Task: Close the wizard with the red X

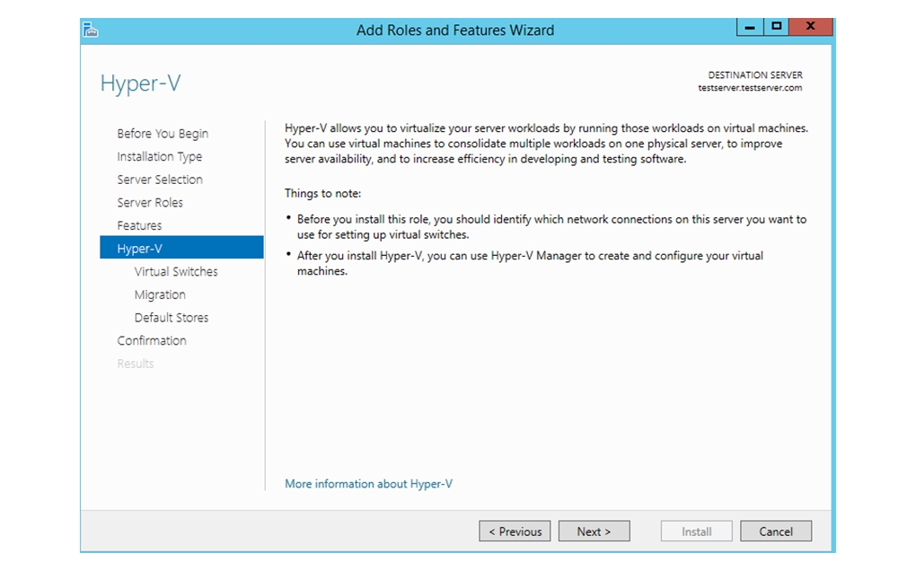Action: [x=810, y=27]
